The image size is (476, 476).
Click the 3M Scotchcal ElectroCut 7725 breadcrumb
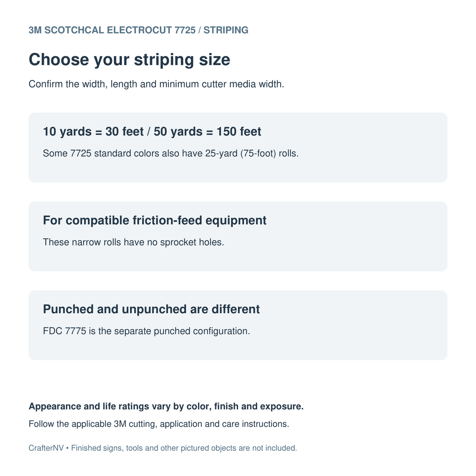coord(112,30)
